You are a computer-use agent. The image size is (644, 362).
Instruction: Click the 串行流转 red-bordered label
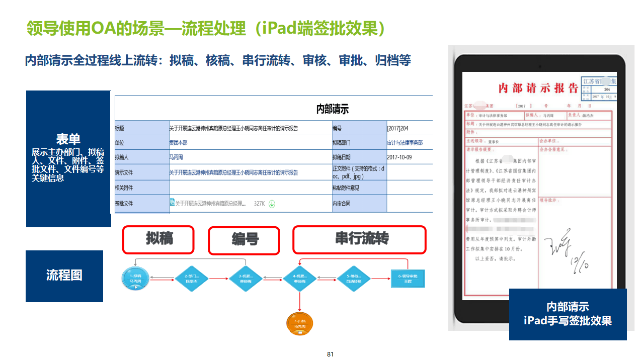(359, 239)
